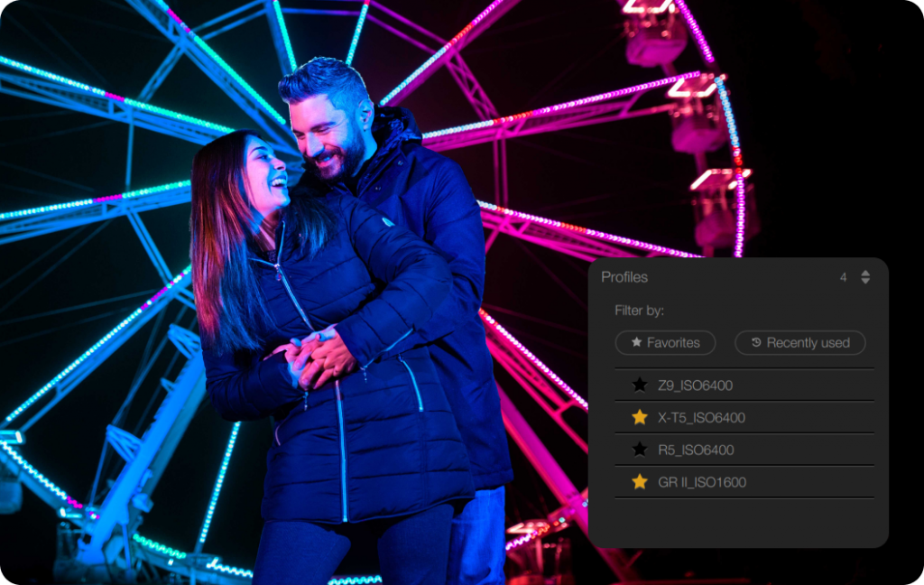Toggle the Recently used filter
This screenshot has width=924, height=585.
tap(799, 343)
